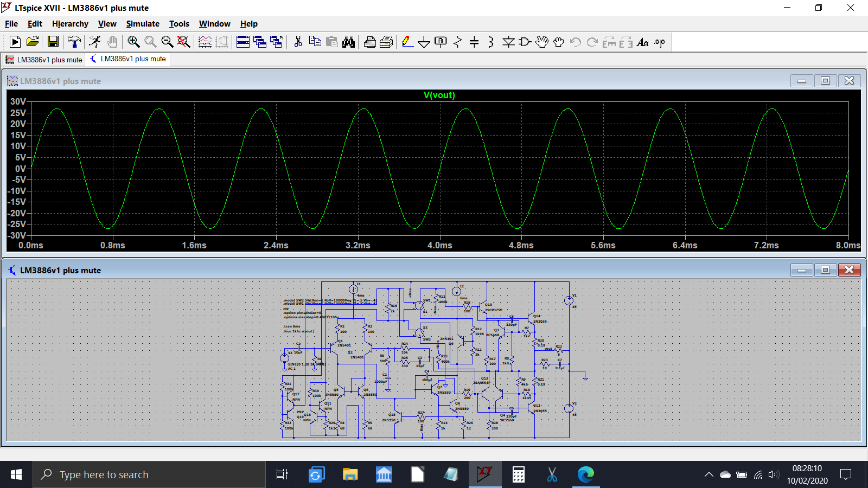The image size is (868, 488).
Task: Click the circuit schematic drawing
Action: (433, 359)
